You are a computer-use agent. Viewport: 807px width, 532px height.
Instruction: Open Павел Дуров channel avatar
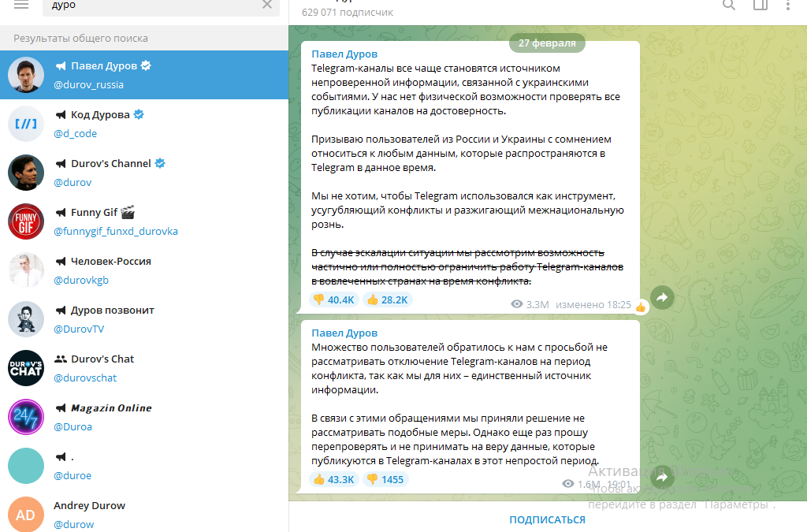click(26, 75)
